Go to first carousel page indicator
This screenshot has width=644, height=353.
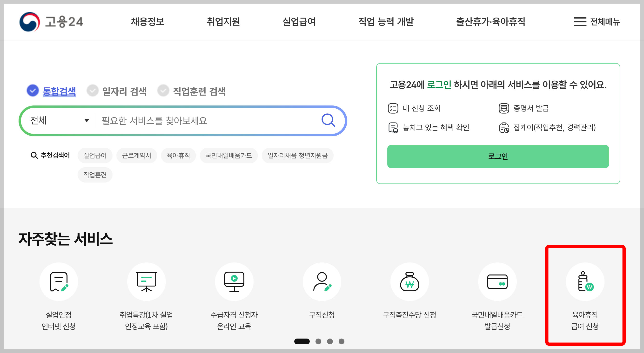[302, 341]
